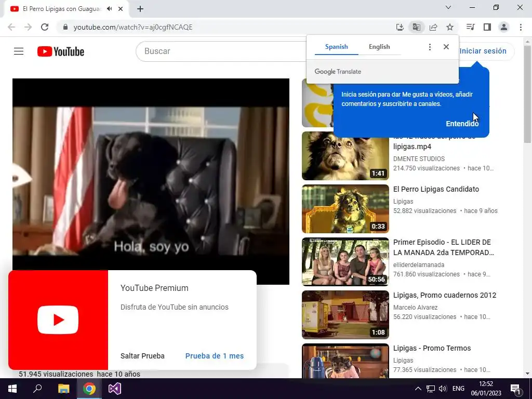Click channel name Marcelo Alvarez
Viewport: 532px width, 399px height.
[415, 308]
